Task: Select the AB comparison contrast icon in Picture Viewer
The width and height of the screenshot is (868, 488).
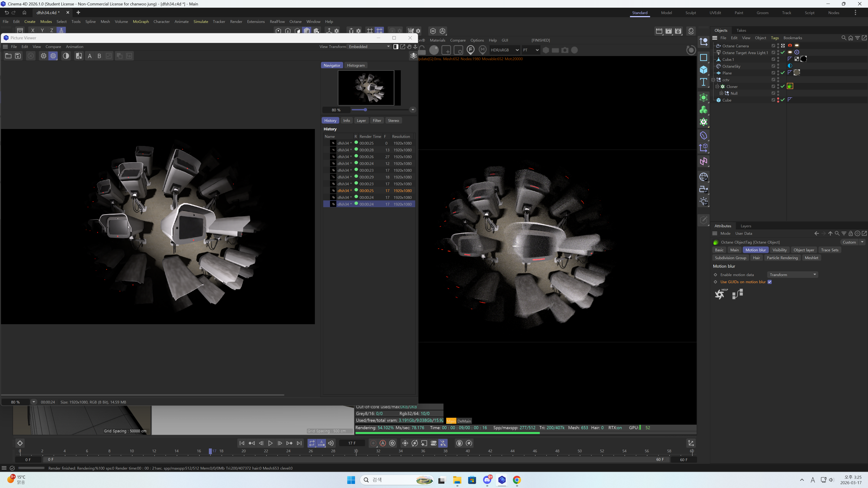Action: (79, 56)
